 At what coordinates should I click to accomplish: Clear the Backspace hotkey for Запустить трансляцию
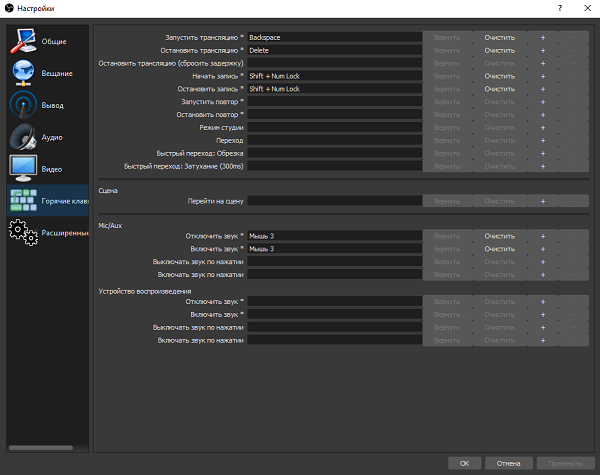499,37
